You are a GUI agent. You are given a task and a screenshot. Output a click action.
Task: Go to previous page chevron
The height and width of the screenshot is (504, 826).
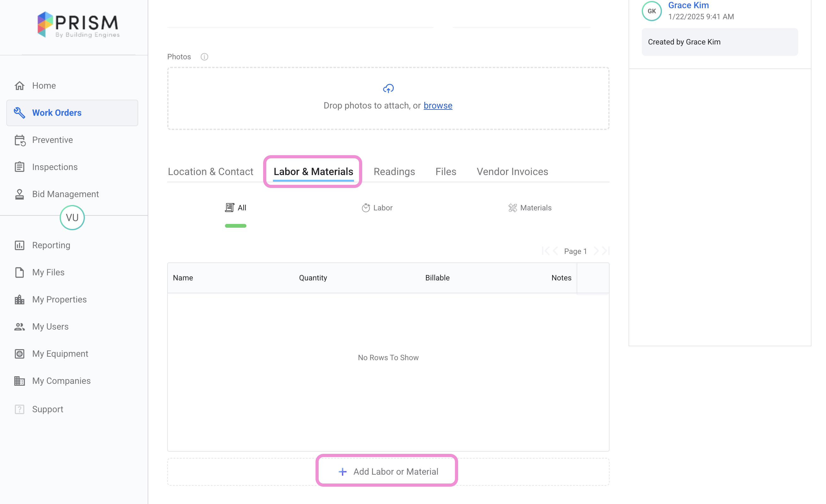pos(556,251)
